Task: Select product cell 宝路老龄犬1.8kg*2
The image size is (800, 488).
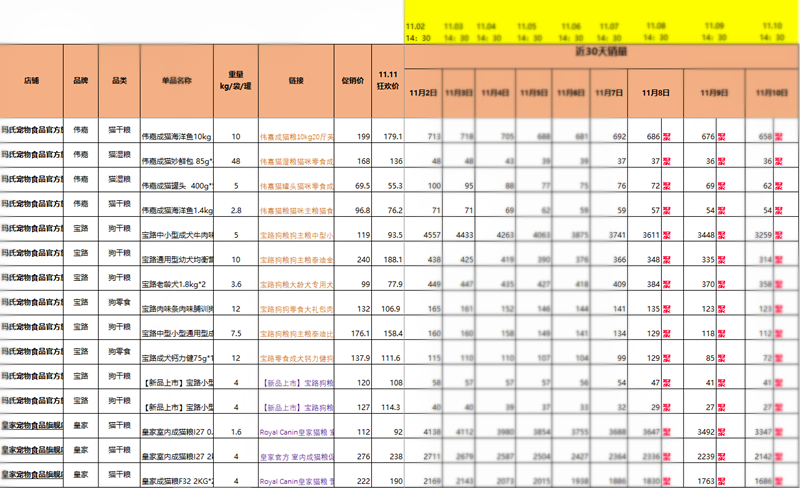Action: coord(177,278)
